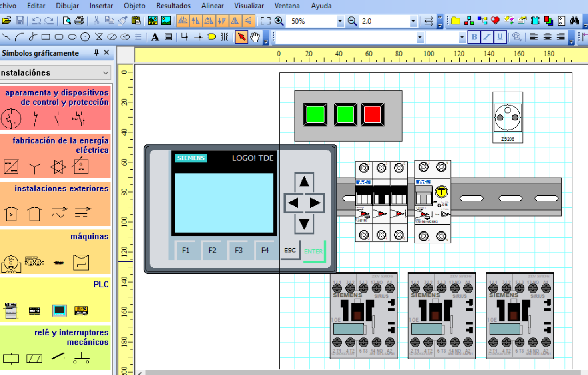The height and width of the screenshot is (375, 588).
Task: Click the red heart favorites icon
Action: [495, 21]
